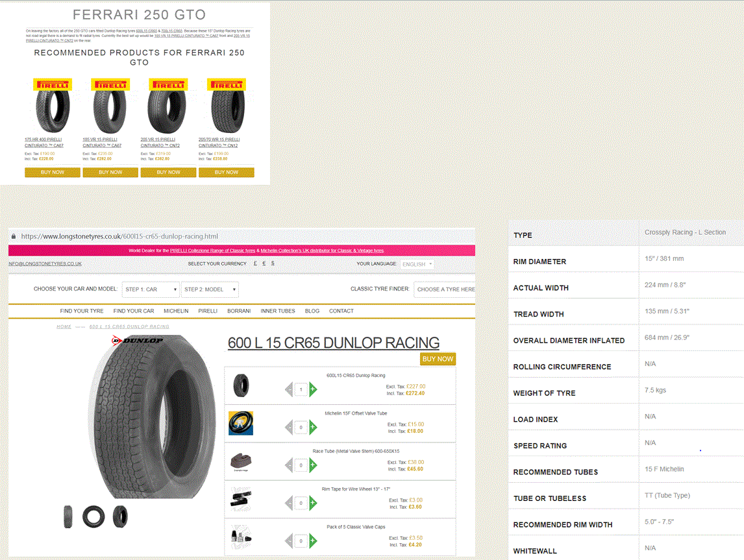The image size is (744, 560).
Task: Click the 600 L 15 CR65 Dunlop Racing breadcrumb
Action: point(129,326)
